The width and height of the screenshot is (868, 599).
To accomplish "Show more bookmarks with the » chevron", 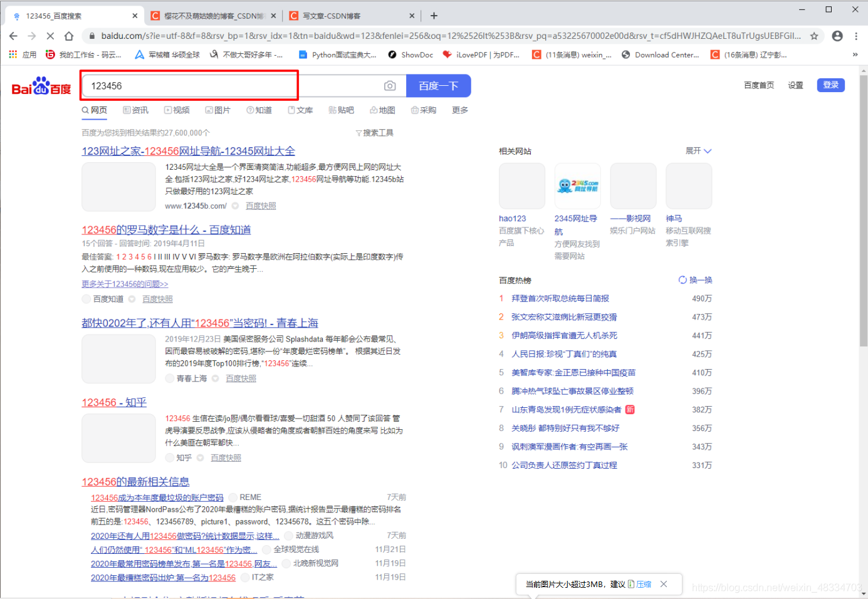I will tap(855, 55).
